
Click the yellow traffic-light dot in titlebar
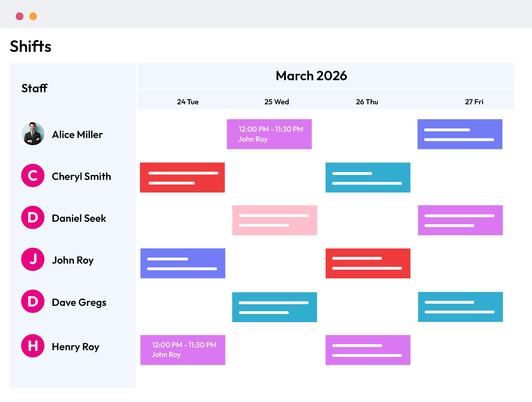pyautogui.click(x=33, y=16)
